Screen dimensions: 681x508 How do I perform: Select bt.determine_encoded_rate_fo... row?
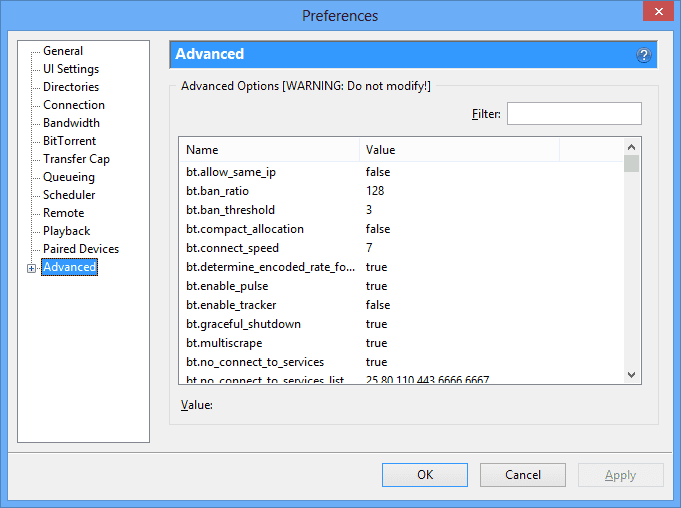[401, 267]
